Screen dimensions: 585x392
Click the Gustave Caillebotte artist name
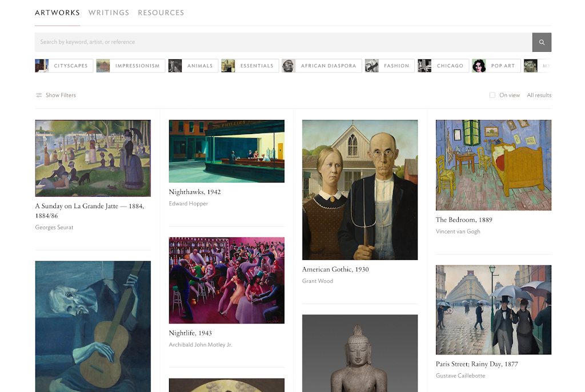[460, 375]
